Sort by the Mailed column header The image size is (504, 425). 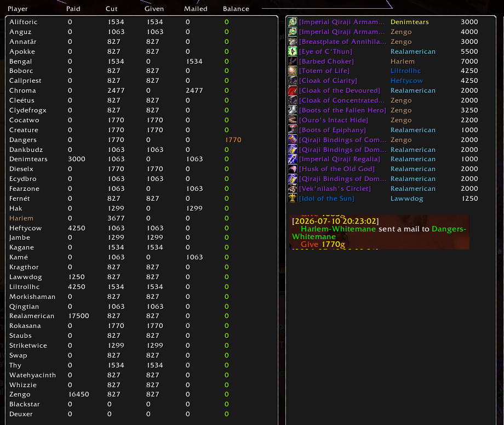pyautogui.click(x=196, y=9)
